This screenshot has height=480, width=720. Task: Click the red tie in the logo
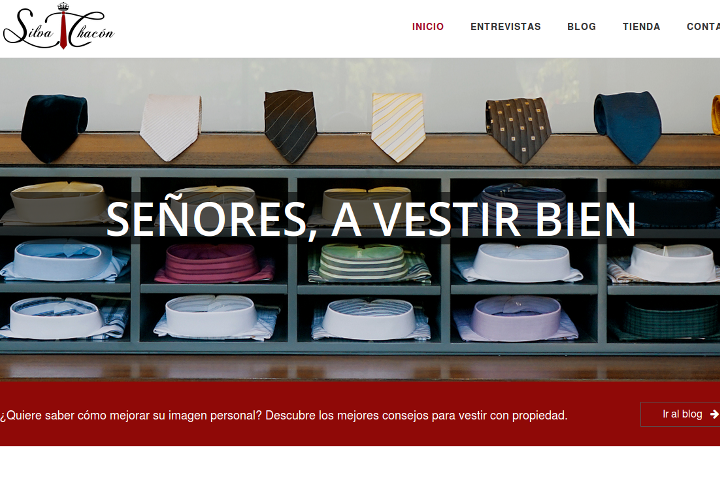[64, 29]
